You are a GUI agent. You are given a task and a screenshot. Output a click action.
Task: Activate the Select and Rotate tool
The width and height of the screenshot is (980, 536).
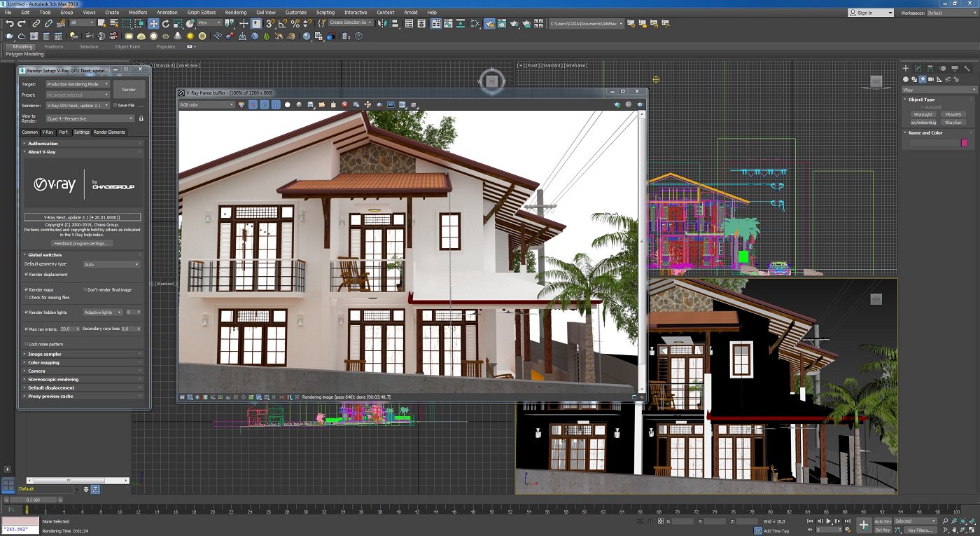click(166, 23)
